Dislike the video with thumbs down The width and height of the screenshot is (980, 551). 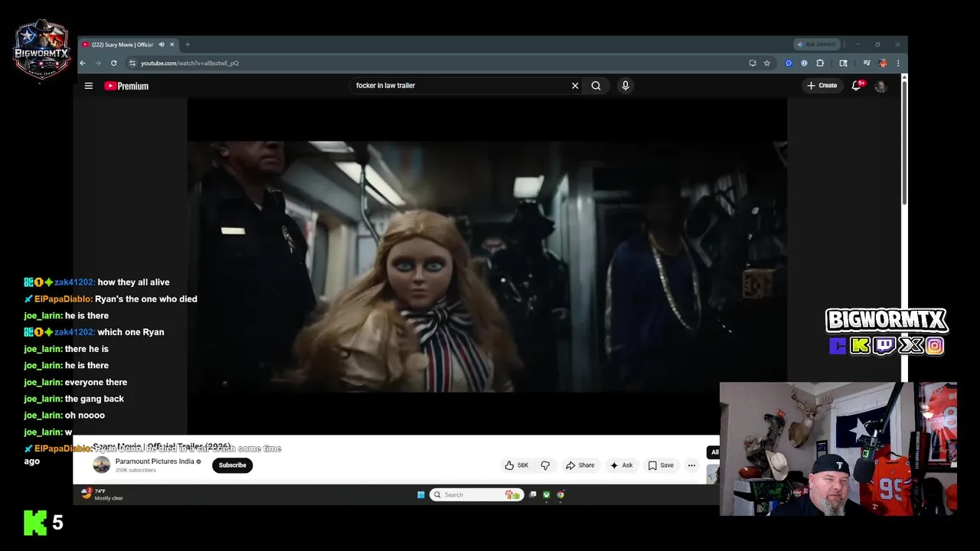tap(545, 465)
